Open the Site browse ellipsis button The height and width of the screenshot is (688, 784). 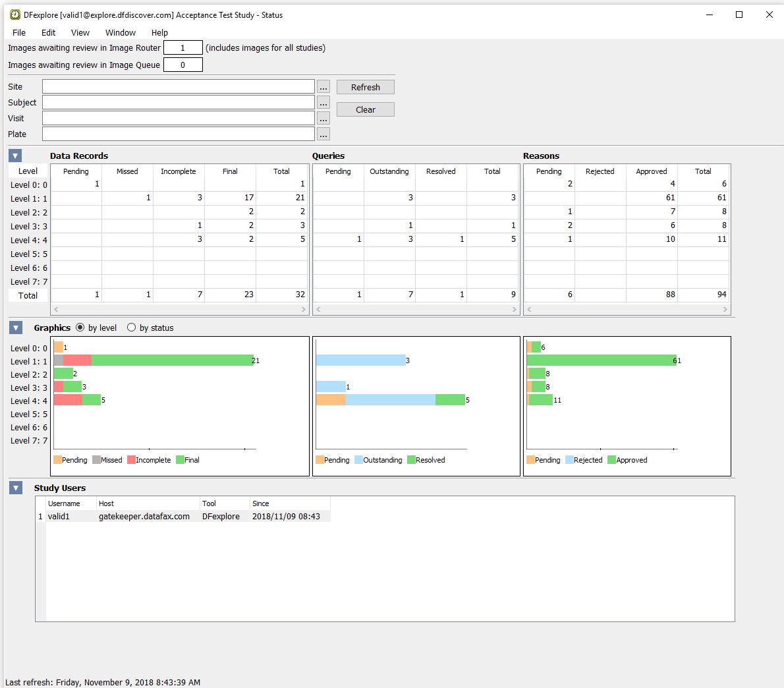(323, 87)
